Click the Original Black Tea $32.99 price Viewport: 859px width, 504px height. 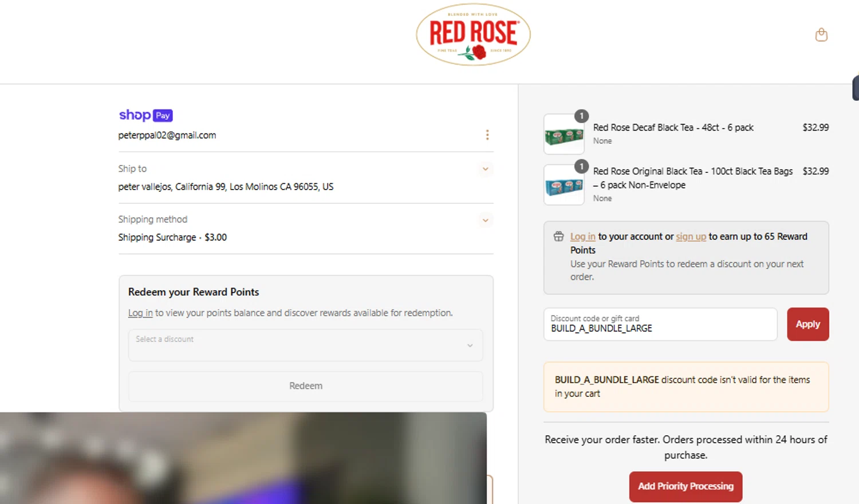(815, 171)
